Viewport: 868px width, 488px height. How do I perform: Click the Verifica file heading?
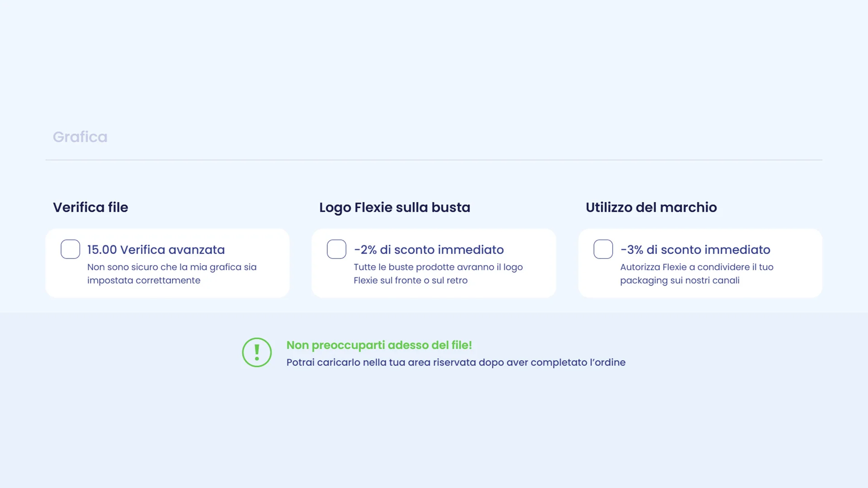[x=90, y=207]
